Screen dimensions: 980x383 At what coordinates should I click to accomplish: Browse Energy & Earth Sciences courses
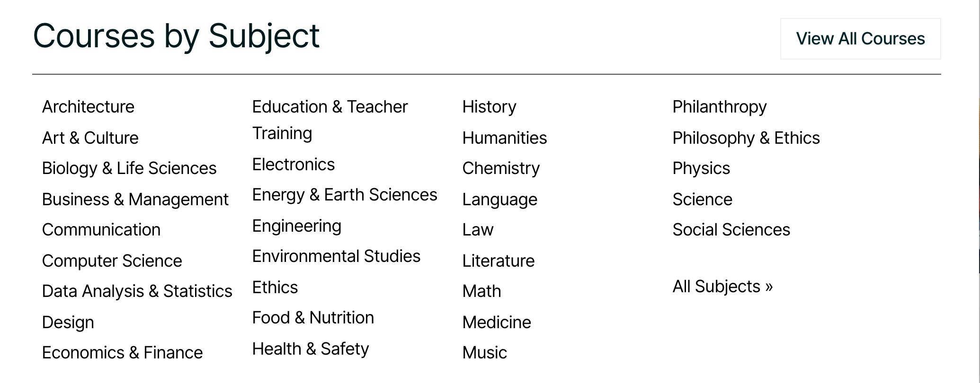344,195
